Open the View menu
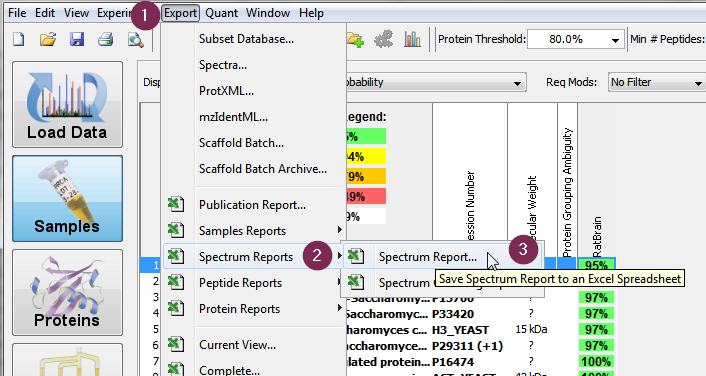Screen dimensions: 706x376 [x=76, y=13]
